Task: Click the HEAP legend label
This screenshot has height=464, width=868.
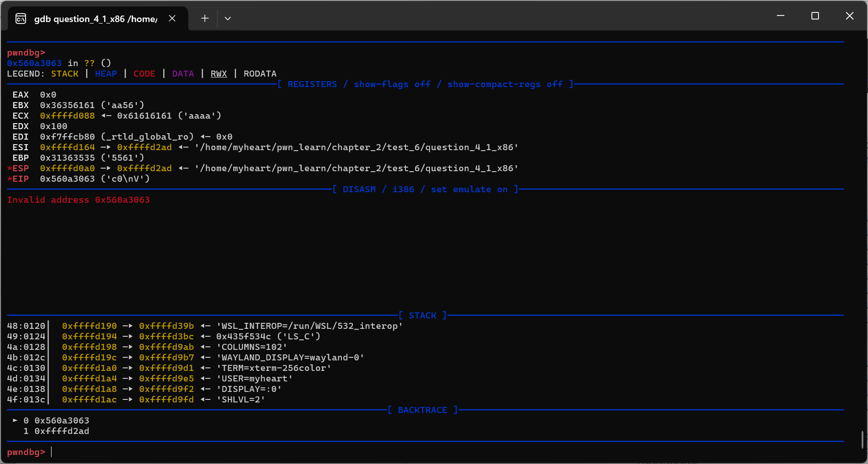Action: [x=106, y=74]
